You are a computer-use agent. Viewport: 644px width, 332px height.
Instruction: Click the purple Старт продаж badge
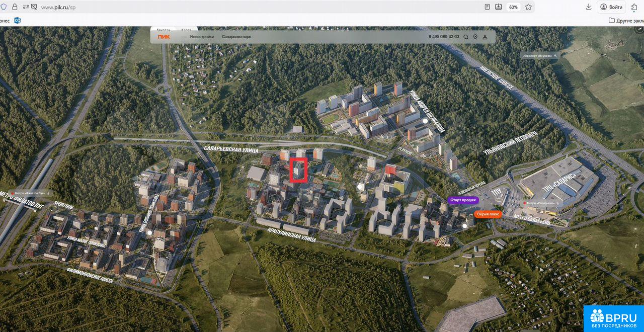coord(463,200)
